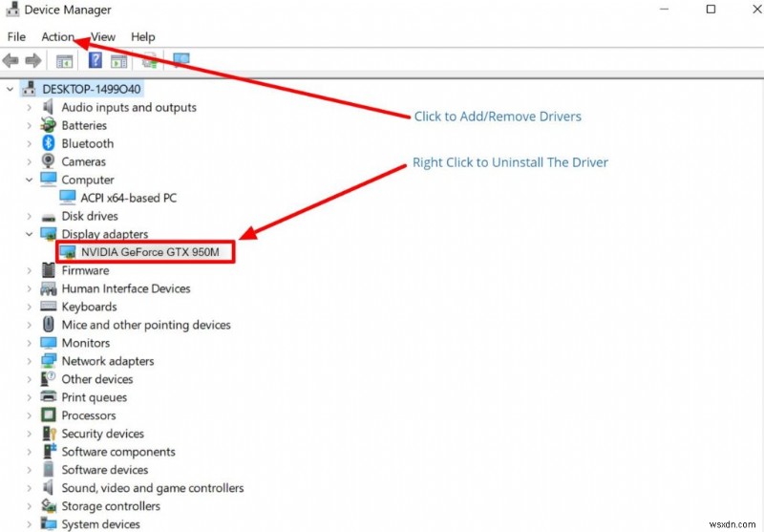Click the Human Interface Devices icon
This screenshot has height=532, width=764.
tap(49, 288)
